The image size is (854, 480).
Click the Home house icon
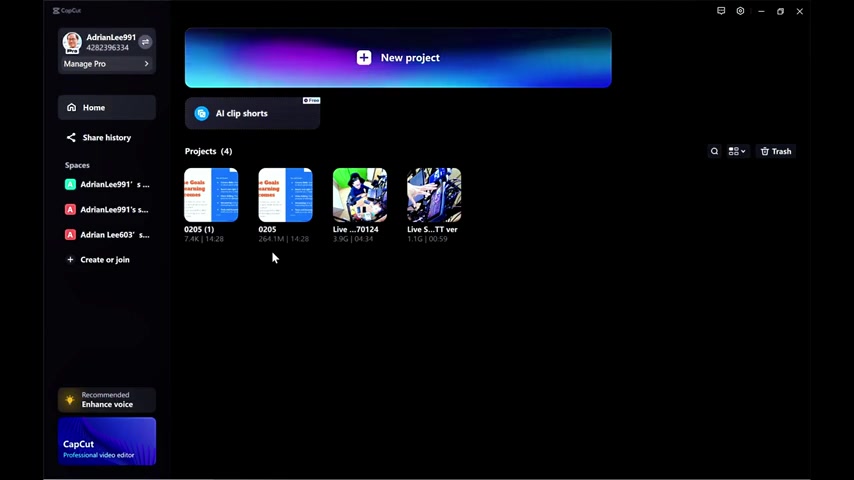coord(71,107)
